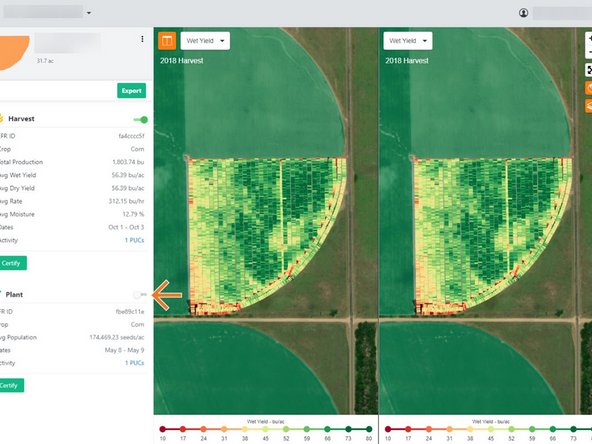This screenshot has height=444, width=592.
Task: Click the Plant section heading
Action: 14,294
